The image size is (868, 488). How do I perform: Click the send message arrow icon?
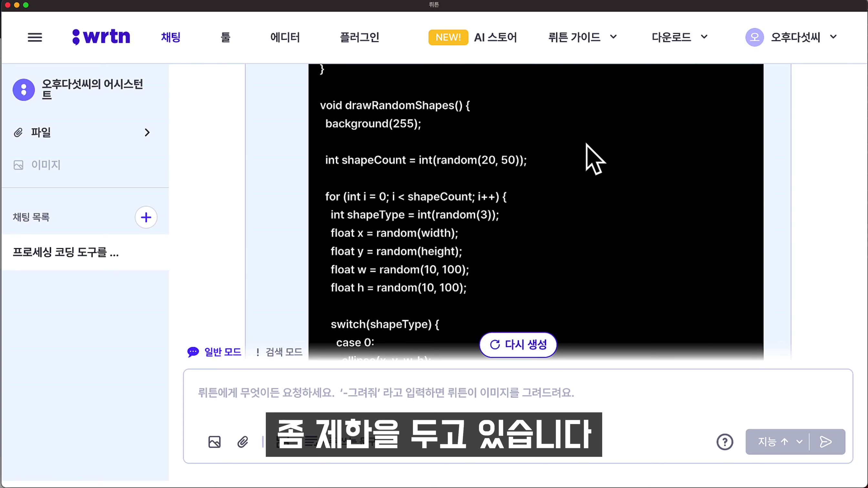click(x=826, y=442)
